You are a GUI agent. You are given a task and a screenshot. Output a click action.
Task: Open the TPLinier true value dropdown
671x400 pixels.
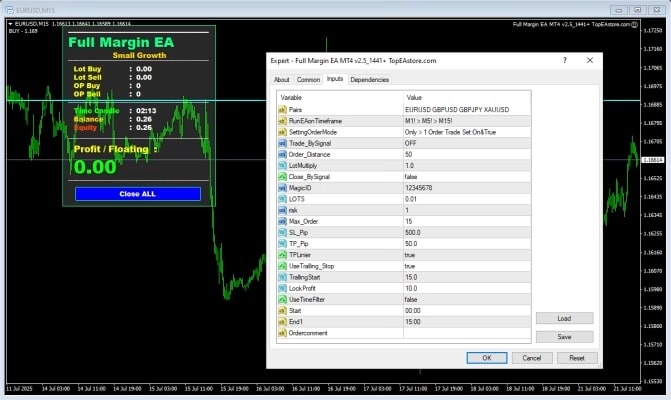point(467,255)
